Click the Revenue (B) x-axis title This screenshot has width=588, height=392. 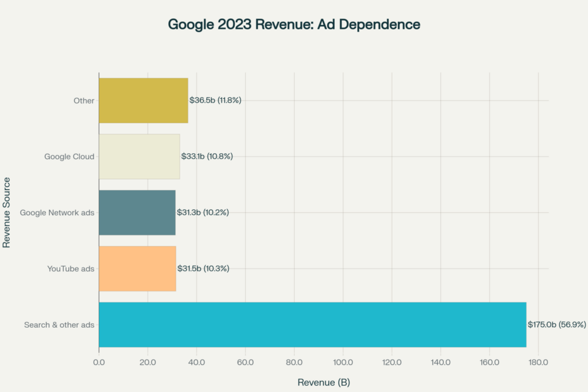(323, 382)
